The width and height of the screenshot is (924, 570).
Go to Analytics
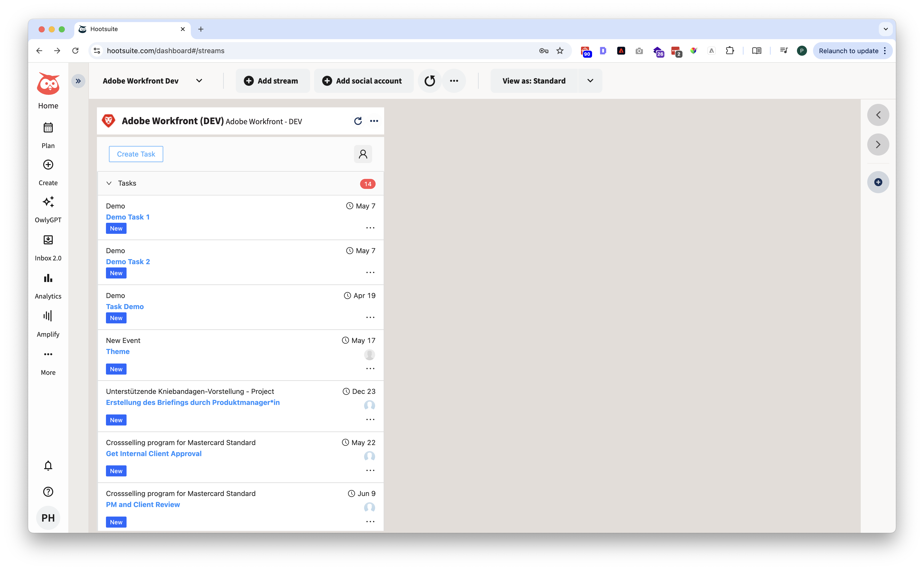(48, 286)
